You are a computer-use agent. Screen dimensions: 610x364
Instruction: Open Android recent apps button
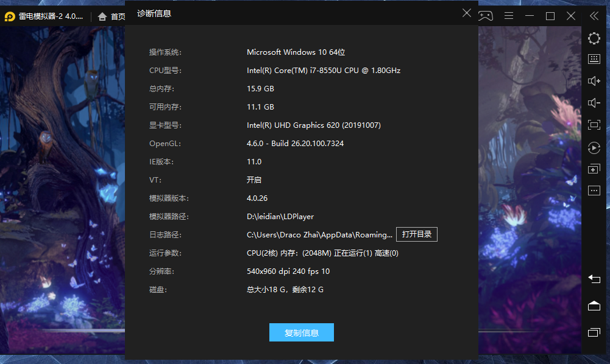(594, 332)
